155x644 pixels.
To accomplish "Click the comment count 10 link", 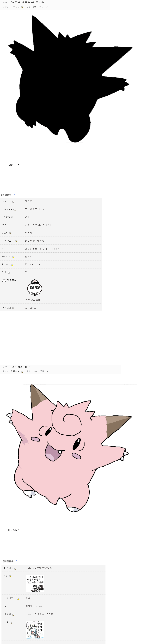I will point(16,562).
